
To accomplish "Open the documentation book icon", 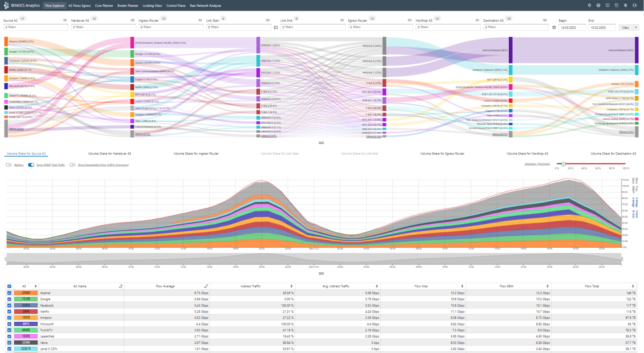I will click(608, 6).
